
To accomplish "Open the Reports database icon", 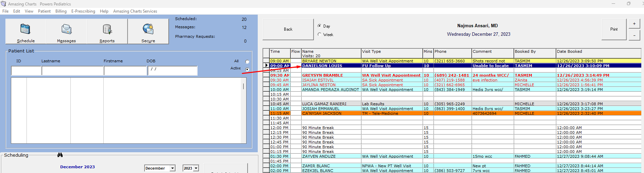I will click(x=107, y=29).
